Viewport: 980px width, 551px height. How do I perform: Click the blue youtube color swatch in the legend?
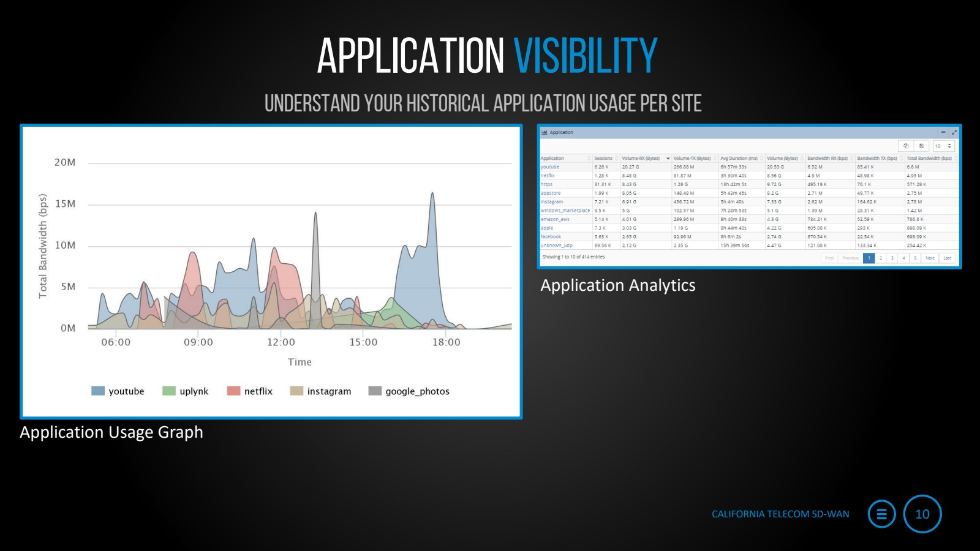coord(97,391)
